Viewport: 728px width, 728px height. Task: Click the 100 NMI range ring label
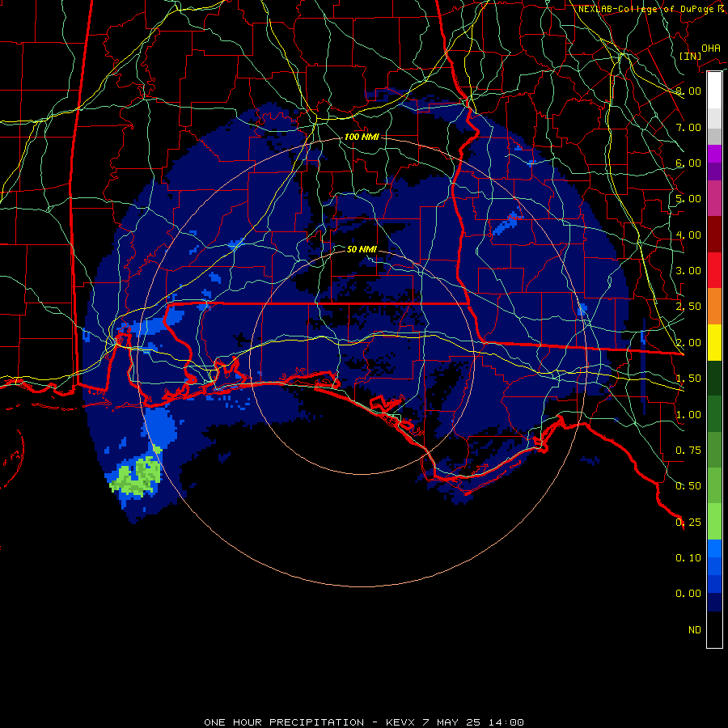[x=362, y=137]
